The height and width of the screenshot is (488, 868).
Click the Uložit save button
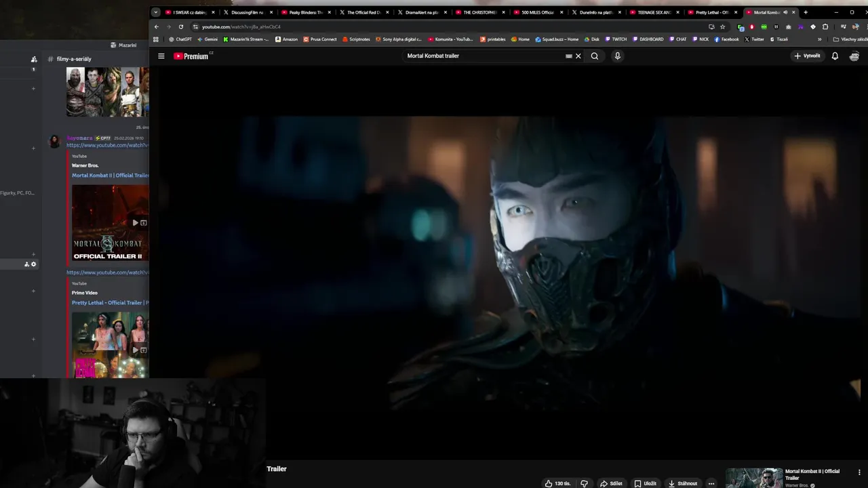click(645, 483)
